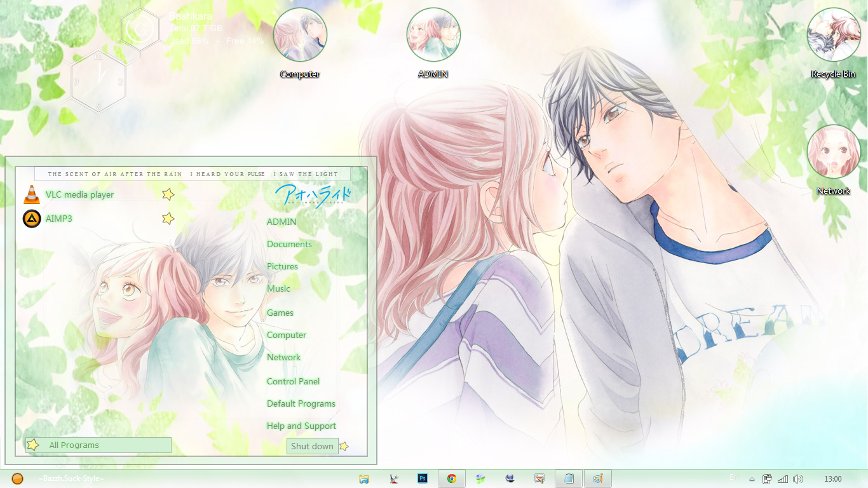Click the volume speaker tray icon
Image resolution: width=868 pixels, height=488 pixels.
[798, 479]
